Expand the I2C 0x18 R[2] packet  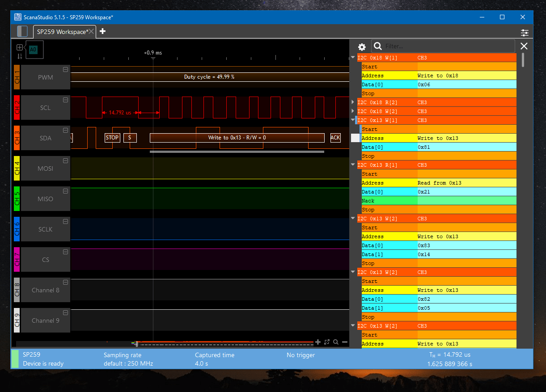(353, 102)
